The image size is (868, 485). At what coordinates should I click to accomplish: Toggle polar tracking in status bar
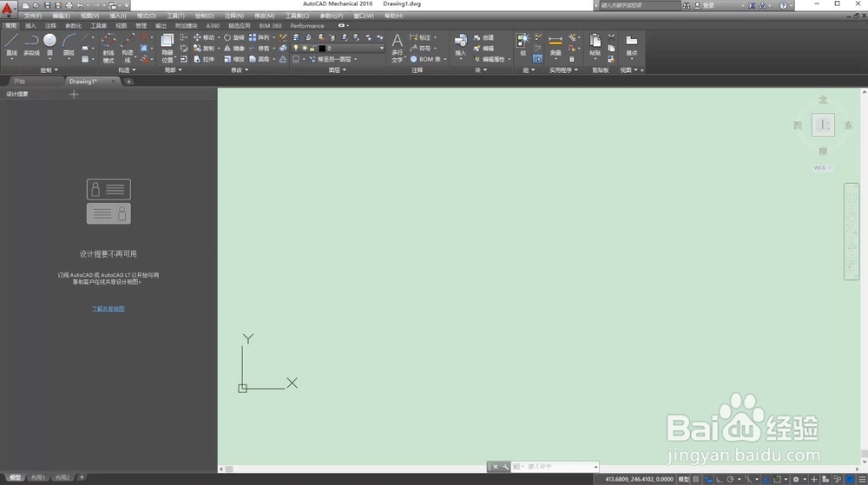[x=730, y=479]
